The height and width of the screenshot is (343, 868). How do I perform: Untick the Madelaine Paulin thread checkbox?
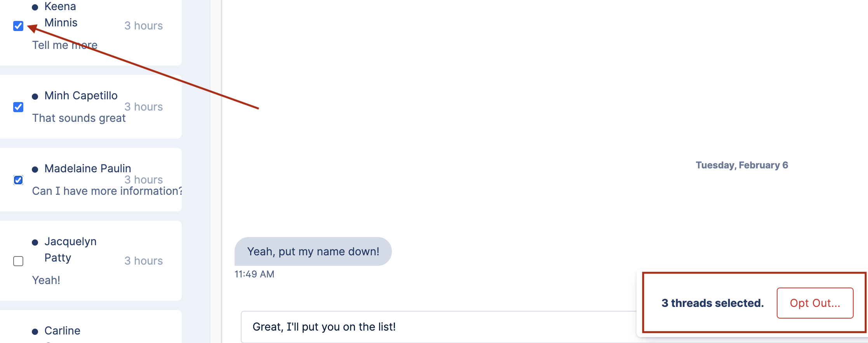[x=18, y=180]
